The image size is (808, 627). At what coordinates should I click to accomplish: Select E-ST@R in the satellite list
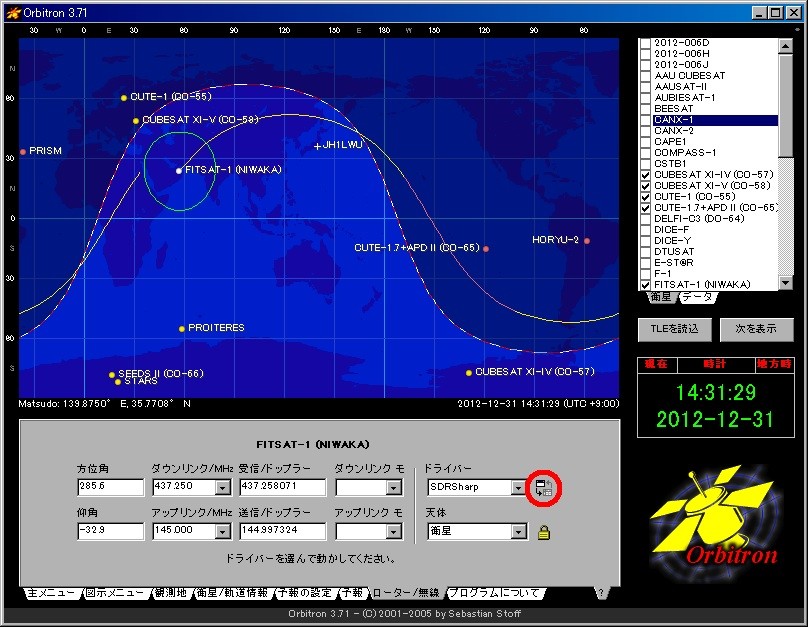674,263
